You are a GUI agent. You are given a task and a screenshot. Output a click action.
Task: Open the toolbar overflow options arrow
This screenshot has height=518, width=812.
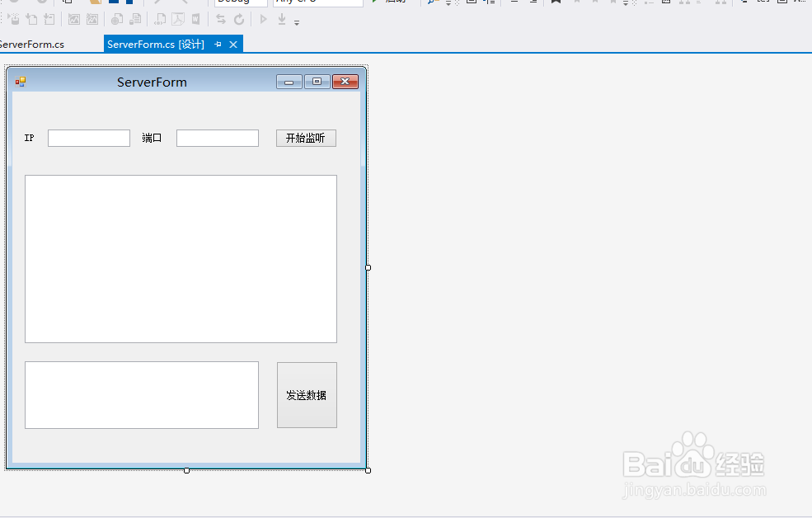(x=297, y=23)
